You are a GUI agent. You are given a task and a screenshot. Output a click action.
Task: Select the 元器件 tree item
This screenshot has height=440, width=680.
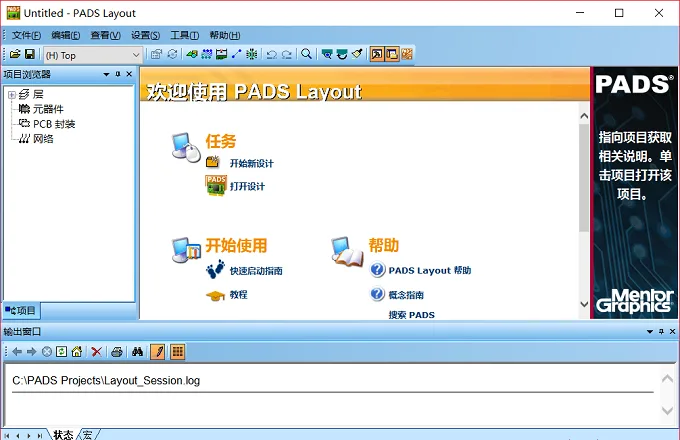tap(48, 109)
